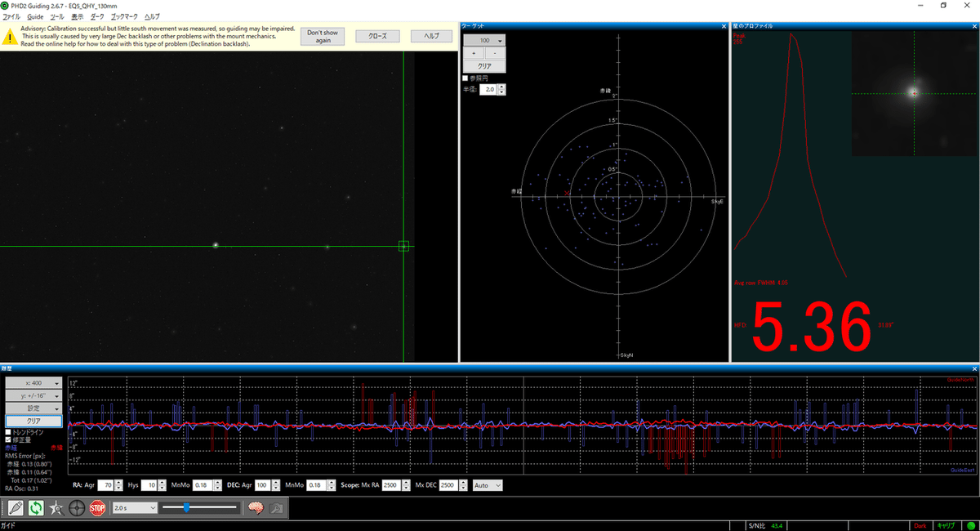Uncheck the 修正量 checkbox

[x=9, y=440]
